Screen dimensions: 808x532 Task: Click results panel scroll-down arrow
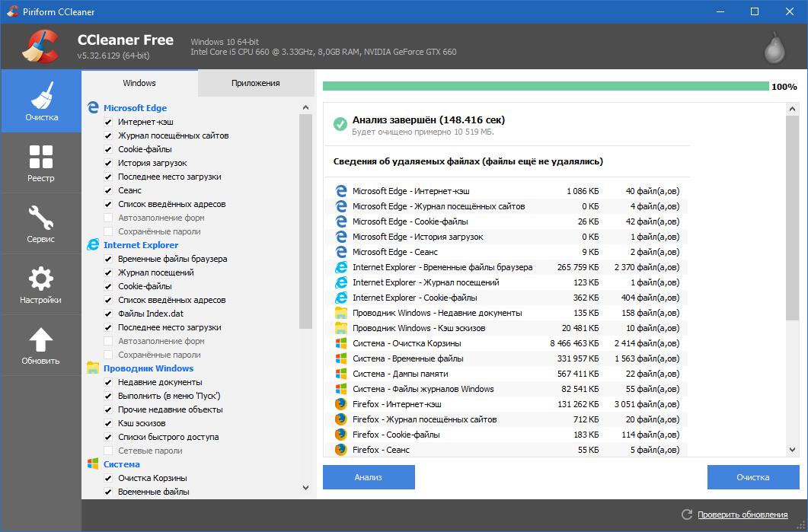[x=793, y=450]
